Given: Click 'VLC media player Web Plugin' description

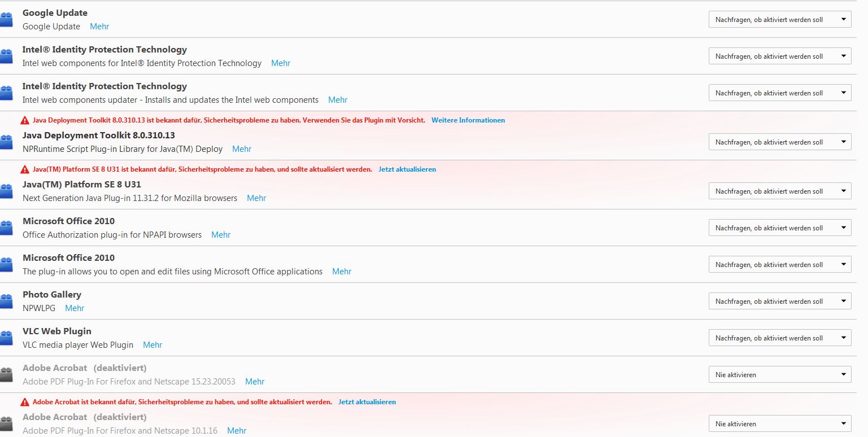Looking at the screenshot, I should tap(78, 345).
